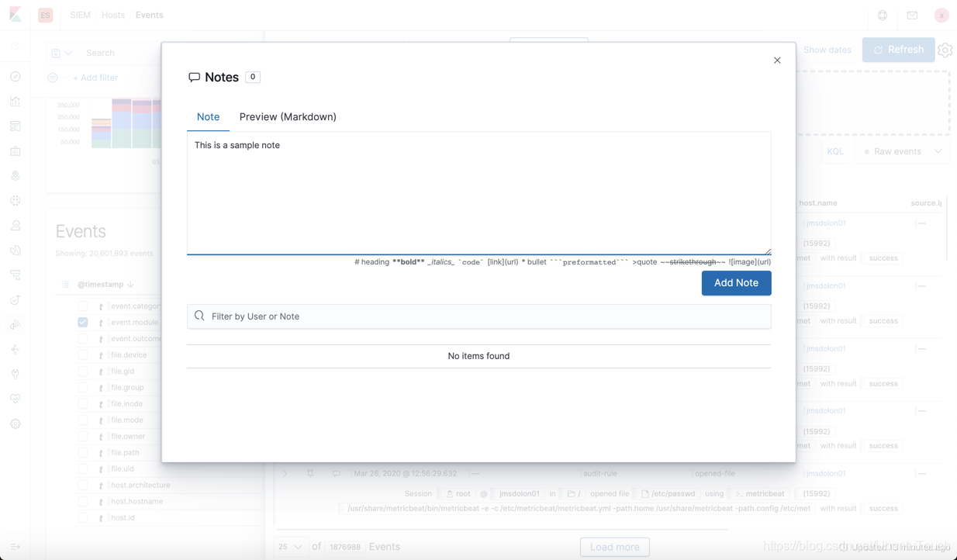Switch to the Note tab

click(208, 117)
